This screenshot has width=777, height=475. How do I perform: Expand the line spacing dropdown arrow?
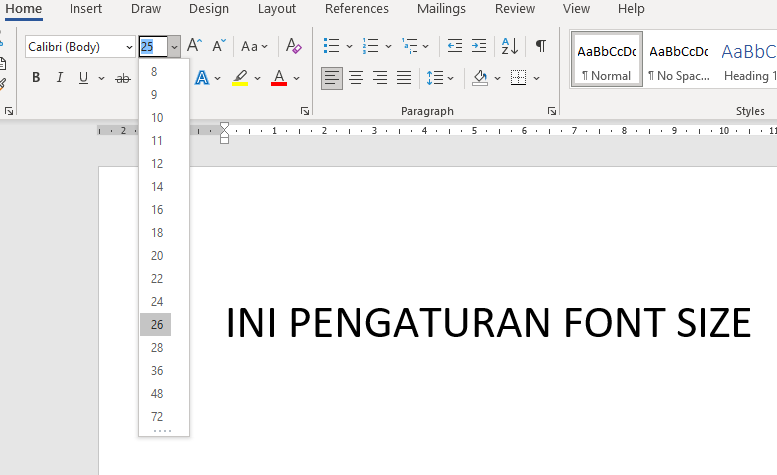(x=450, y=78)
